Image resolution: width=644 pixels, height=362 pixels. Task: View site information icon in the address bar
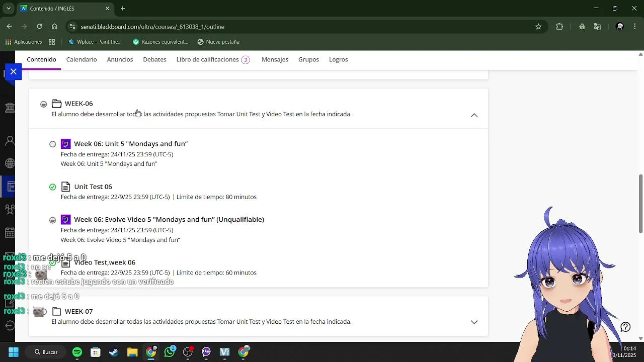pyautogui.click(x=72, y=27)
